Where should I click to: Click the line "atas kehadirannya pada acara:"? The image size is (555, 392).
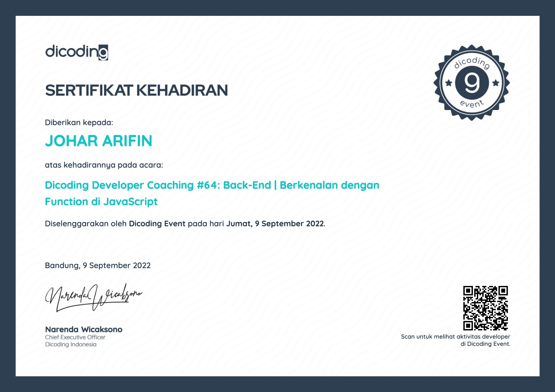coord(104,165)
